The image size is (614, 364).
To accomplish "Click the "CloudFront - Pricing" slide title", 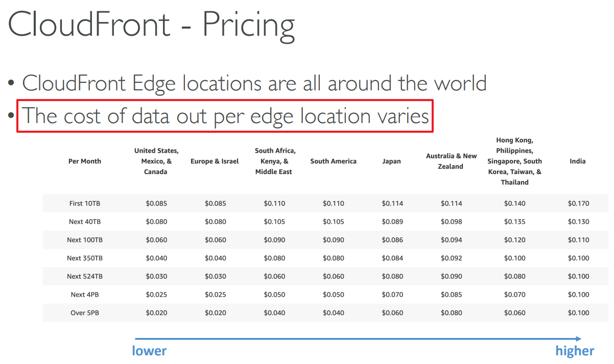I will [152, 25].
